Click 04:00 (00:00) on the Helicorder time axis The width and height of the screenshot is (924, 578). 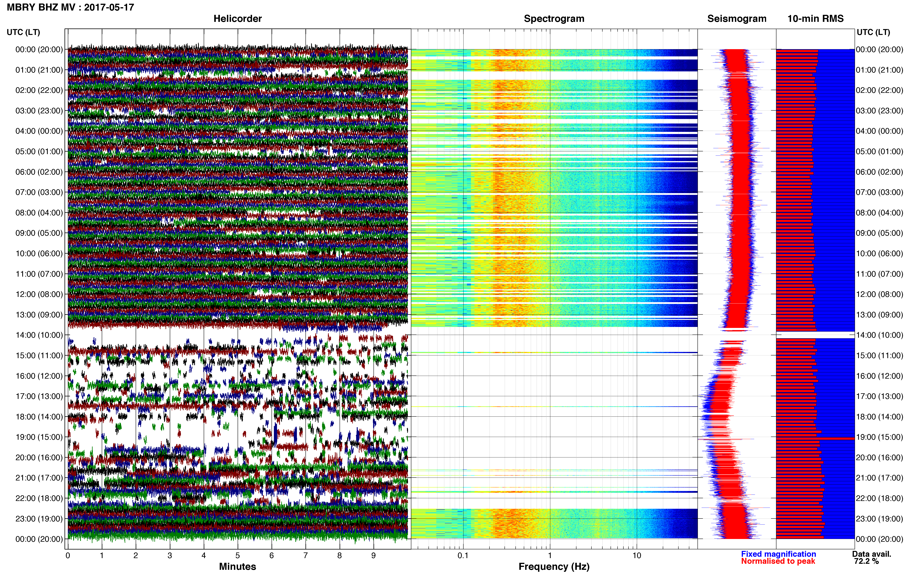pyautogui.click(x=39, y=131)
